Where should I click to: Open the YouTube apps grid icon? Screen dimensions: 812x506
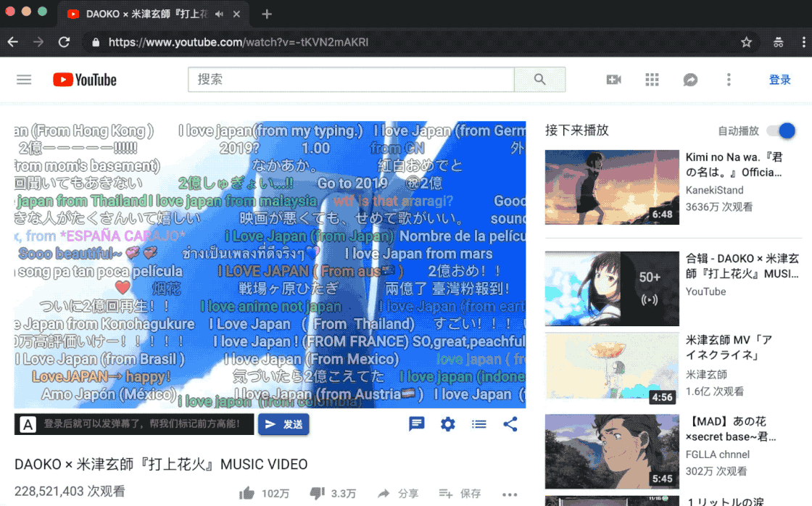[652, 79]
